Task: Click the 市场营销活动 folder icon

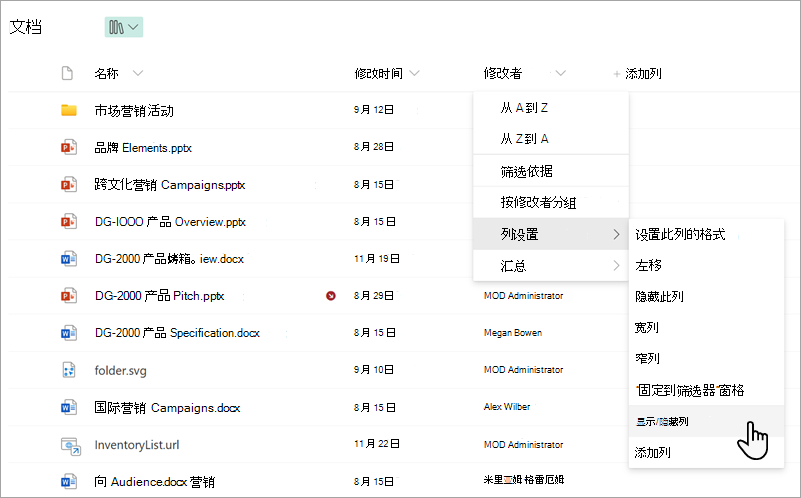Action: click(x=69, y=110)
